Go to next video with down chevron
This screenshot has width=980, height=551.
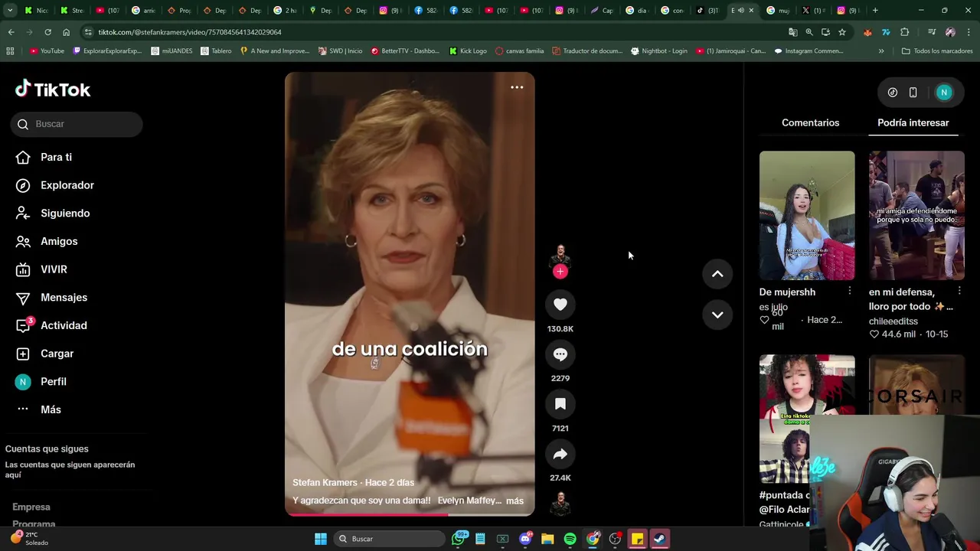click(717, 315)
